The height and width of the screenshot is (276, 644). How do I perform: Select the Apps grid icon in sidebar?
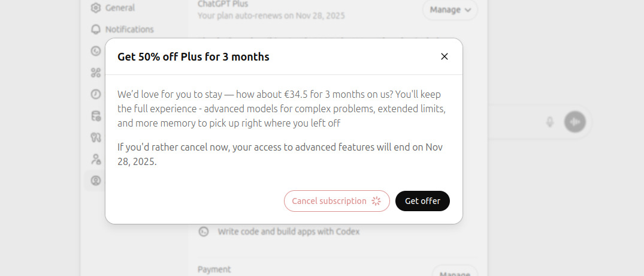96,73
